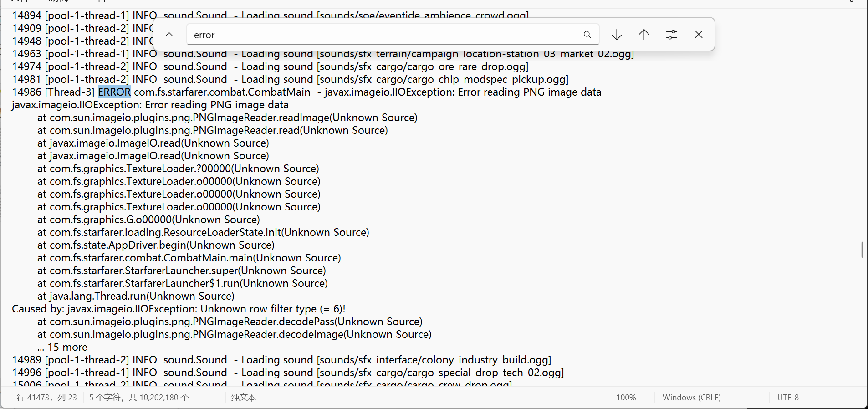Find previous match with up arrow
The height and width of the screenshot is (409, 868).
point(644,35)
